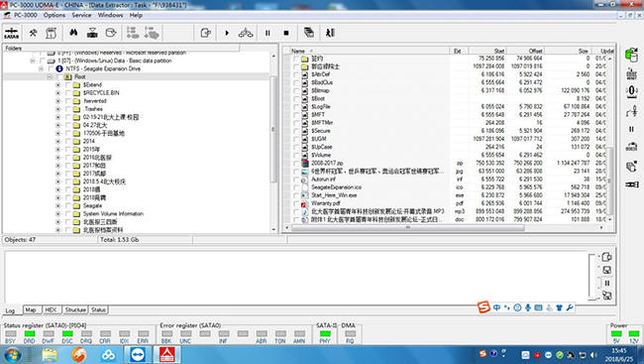Click the exit door icon in toolbar

(x=330, y=33)
